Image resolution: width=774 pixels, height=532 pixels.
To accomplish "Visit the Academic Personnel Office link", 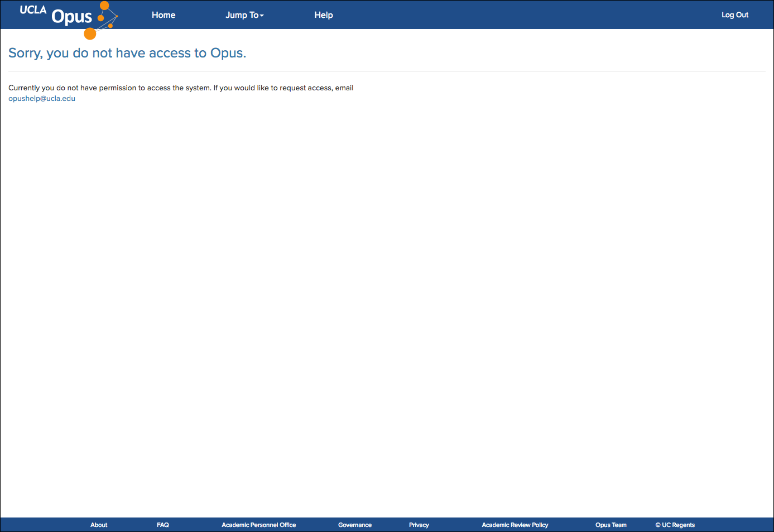I will 259,525.
